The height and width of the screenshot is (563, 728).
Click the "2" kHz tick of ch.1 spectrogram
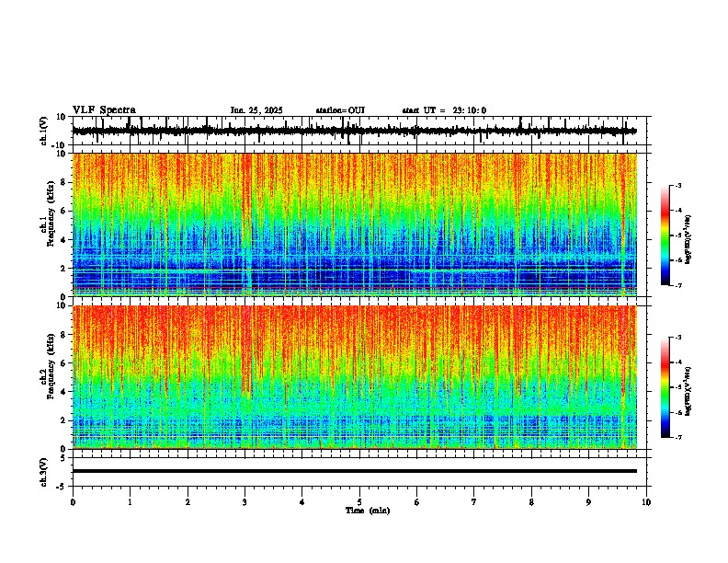pos(64,268)
